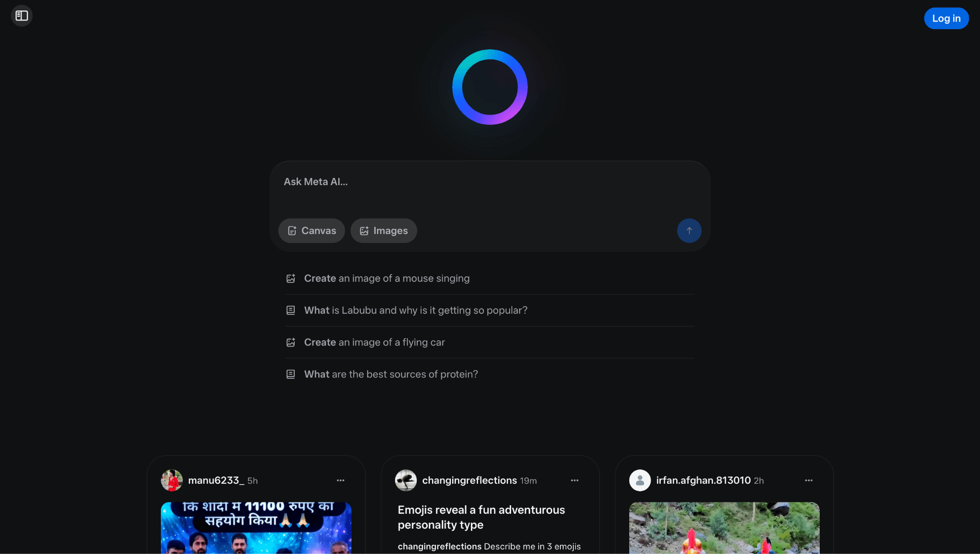Click 5h timestamp on manu6233_ post
The width and height of the screenshot is (980, 554).
point(253,481)
